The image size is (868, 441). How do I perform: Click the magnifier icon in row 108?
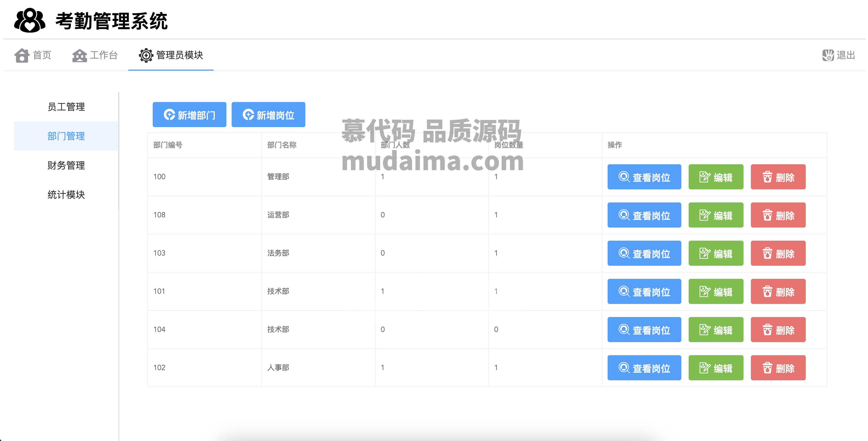[624, 215]
